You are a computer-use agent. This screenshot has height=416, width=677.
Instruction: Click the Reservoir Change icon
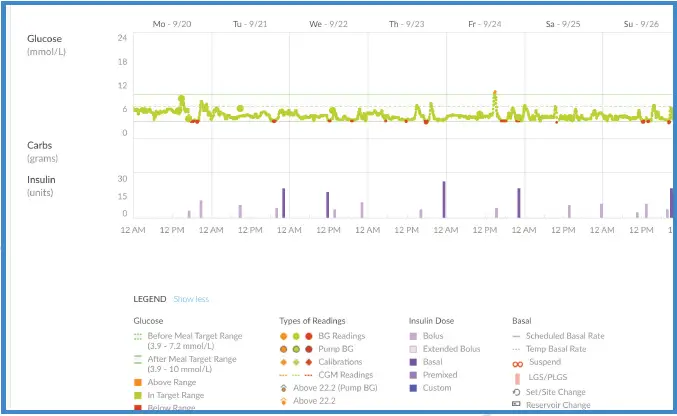[x=518, y=405]
